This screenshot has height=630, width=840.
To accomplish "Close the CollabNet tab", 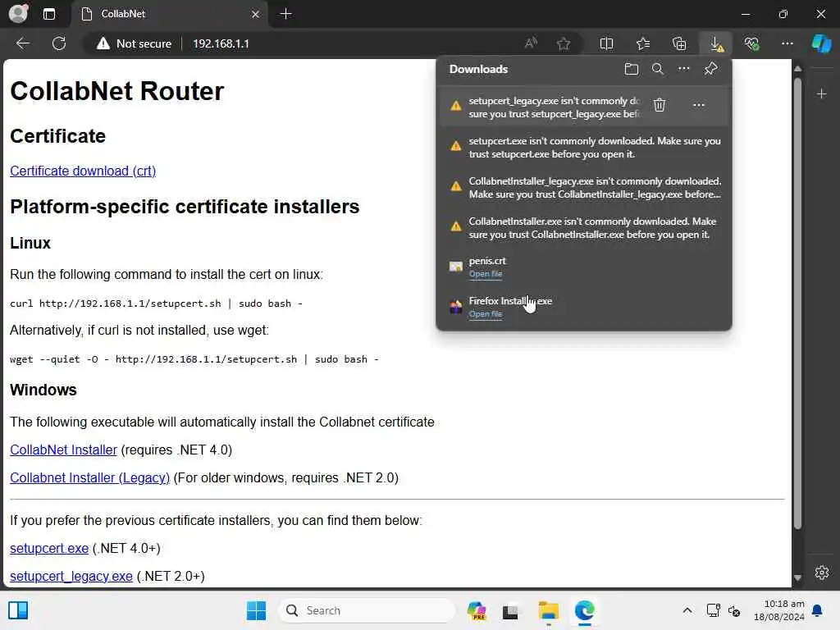I will point(256,14).
